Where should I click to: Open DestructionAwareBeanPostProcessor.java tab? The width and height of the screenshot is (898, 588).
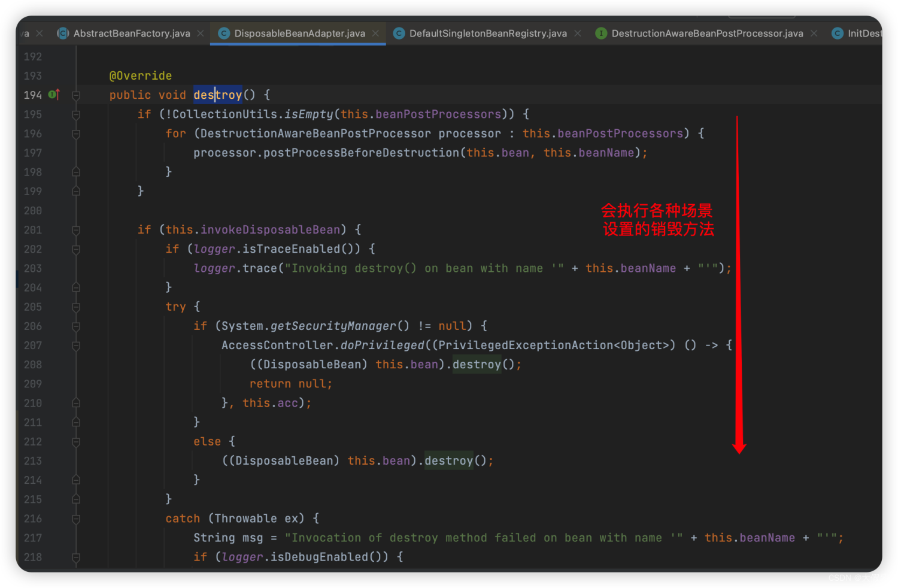[x=707, y=34]
